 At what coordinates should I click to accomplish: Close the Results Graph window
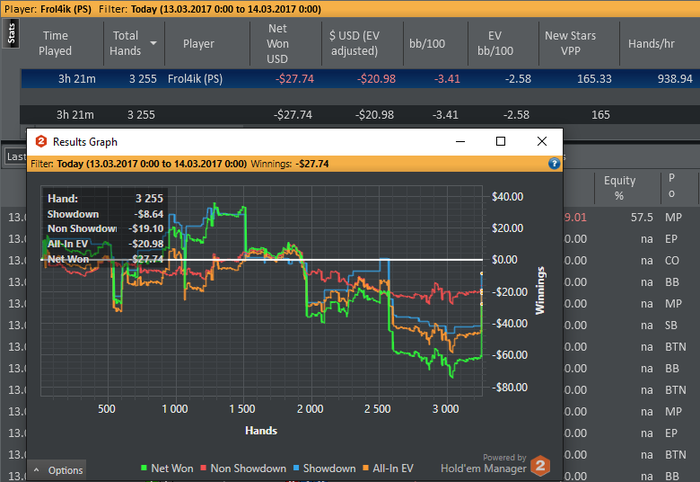click(542, 141)
